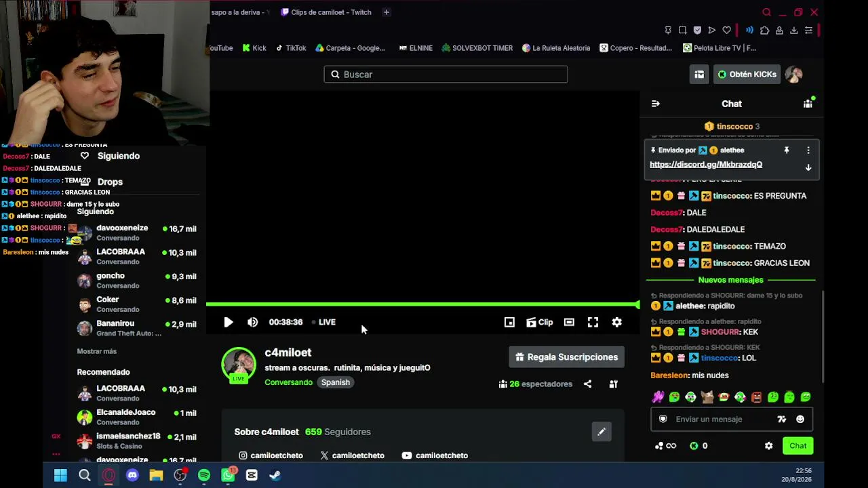Screen dimensions: 868x488
Task: Open browser snapshot capture icon
Action: point(682,30)
